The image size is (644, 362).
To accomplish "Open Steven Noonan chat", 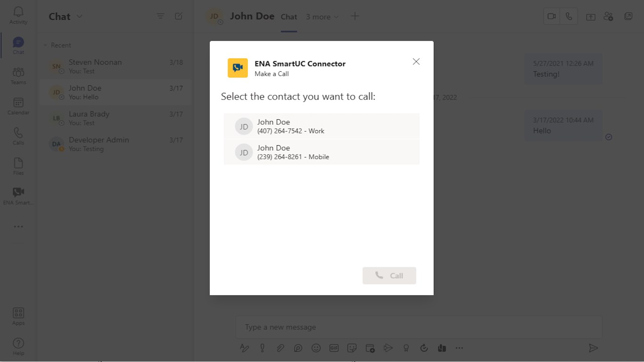I will (x=116, y=66).
